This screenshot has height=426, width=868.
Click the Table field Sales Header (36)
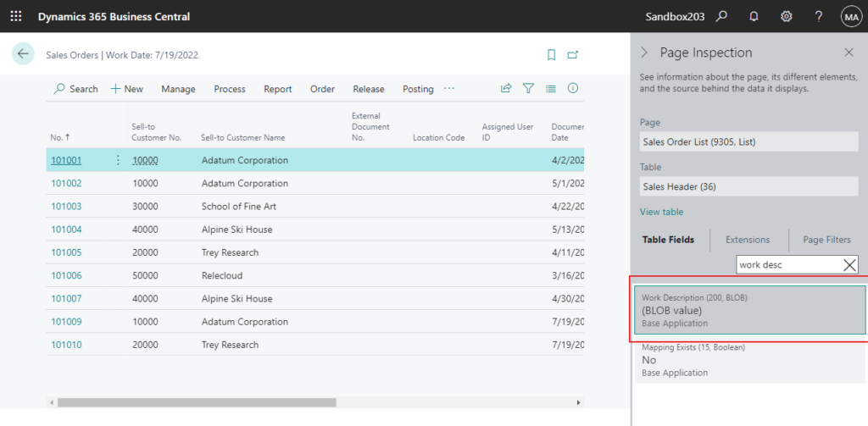[749, 187]
